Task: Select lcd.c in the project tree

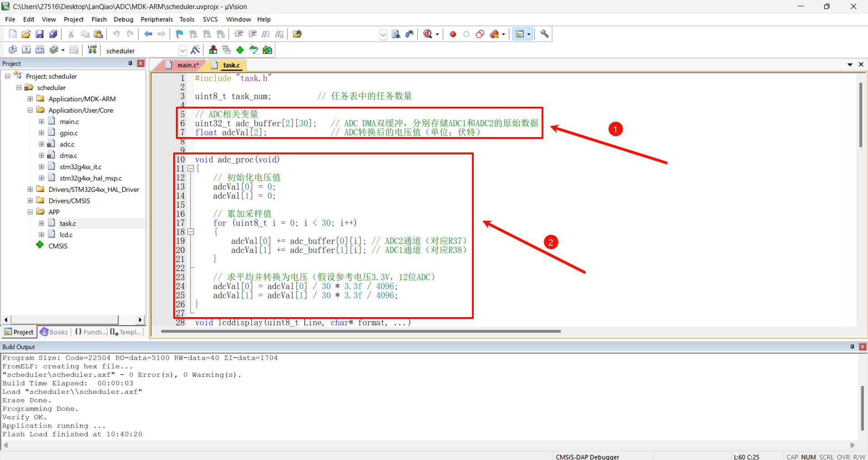Action: (x=66, y=234)
